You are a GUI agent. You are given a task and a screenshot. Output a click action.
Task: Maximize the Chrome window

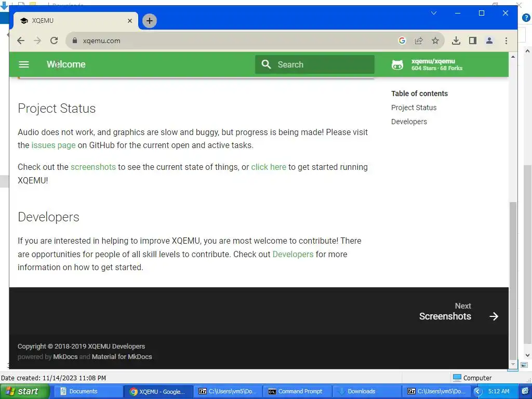[482, 13]
